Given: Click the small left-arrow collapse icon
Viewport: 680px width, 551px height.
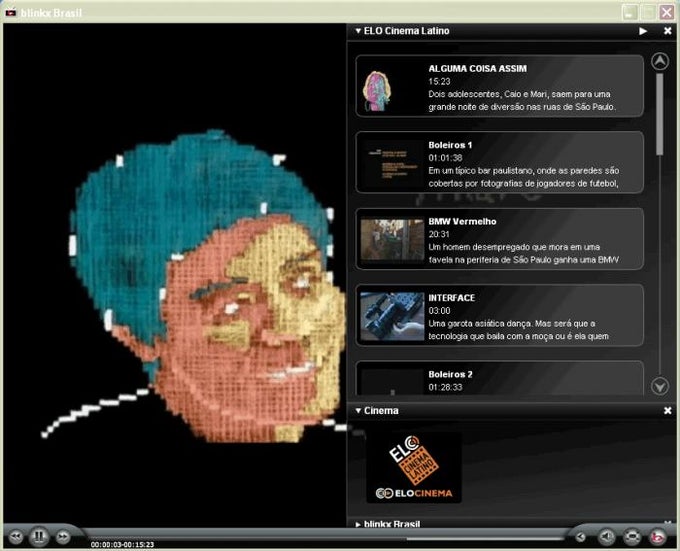Looking at the screenshot, I should point(581,537).
